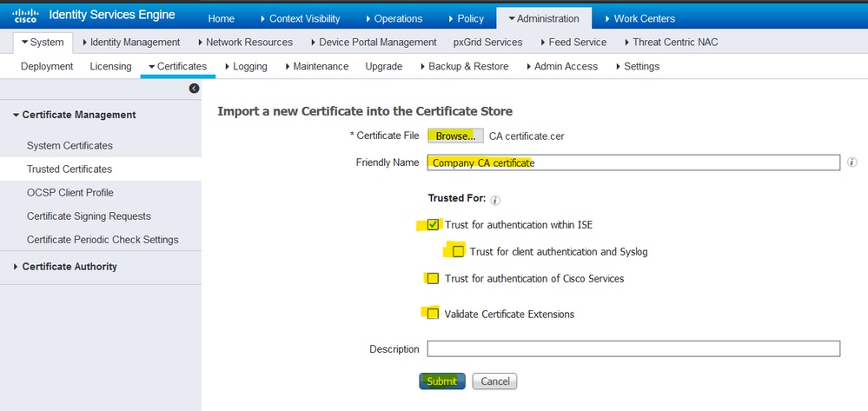Open Maintenance submenu
This screenshot has height=411, width=868.
point(316,66)
